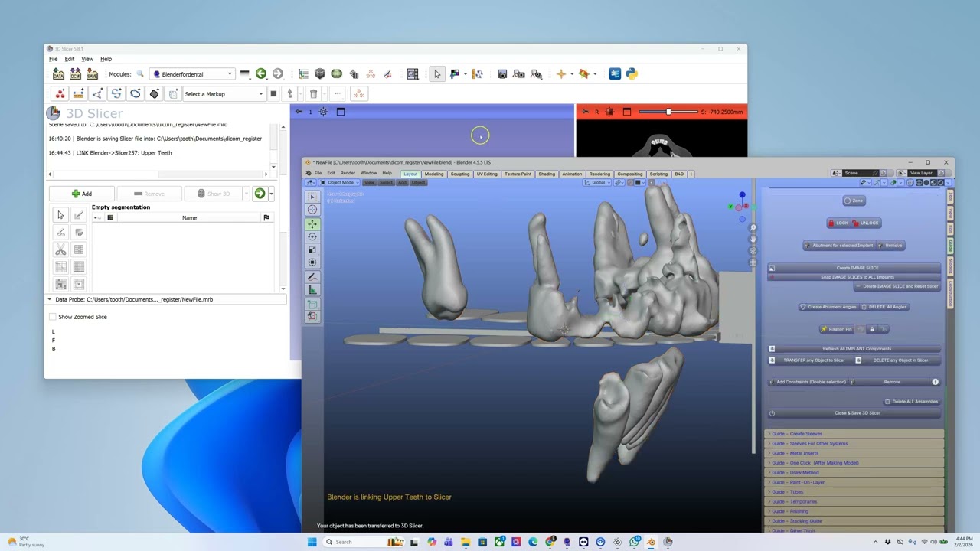This screenshot has height=551, width=980.
Task: Open the Guide vertical sidebar tab
Action: [951, 246]
